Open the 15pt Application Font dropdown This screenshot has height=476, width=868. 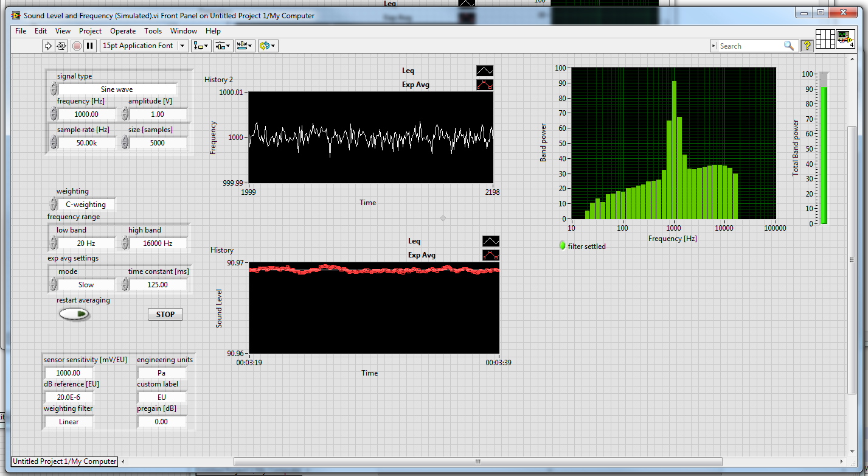[144, 46]
